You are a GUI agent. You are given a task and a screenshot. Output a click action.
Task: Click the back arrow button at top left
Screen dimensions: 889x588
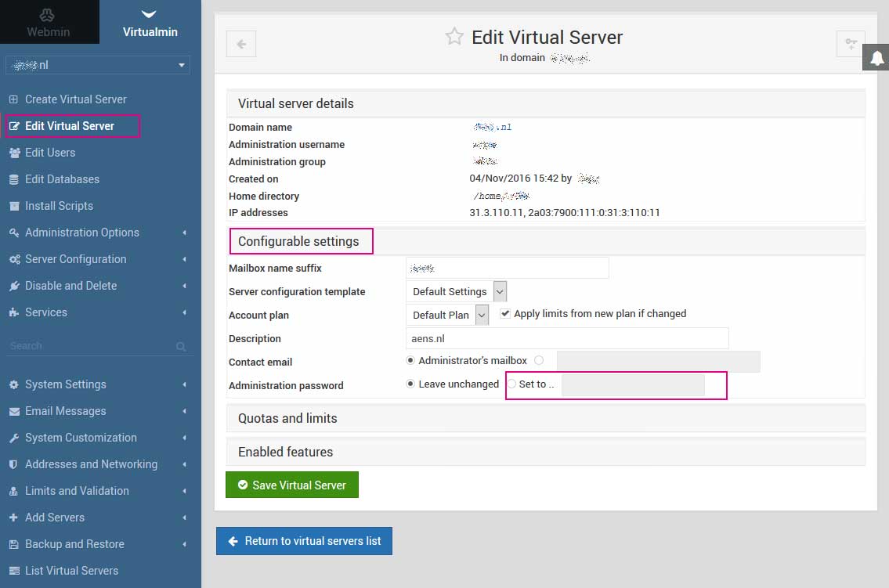coord(241,44)
